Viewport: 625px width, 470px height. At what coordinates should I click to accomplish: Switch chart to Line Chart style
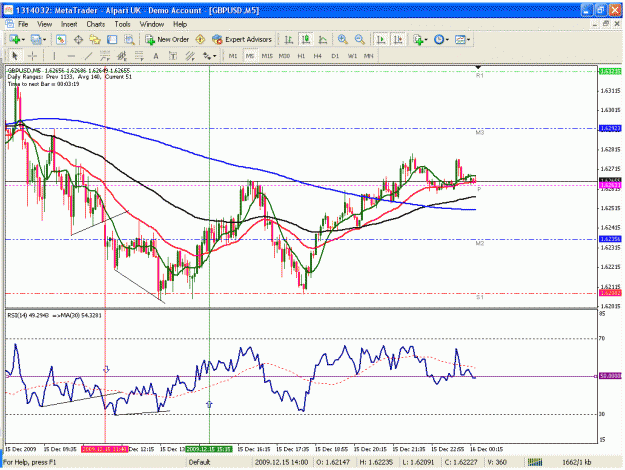[323, 39]
